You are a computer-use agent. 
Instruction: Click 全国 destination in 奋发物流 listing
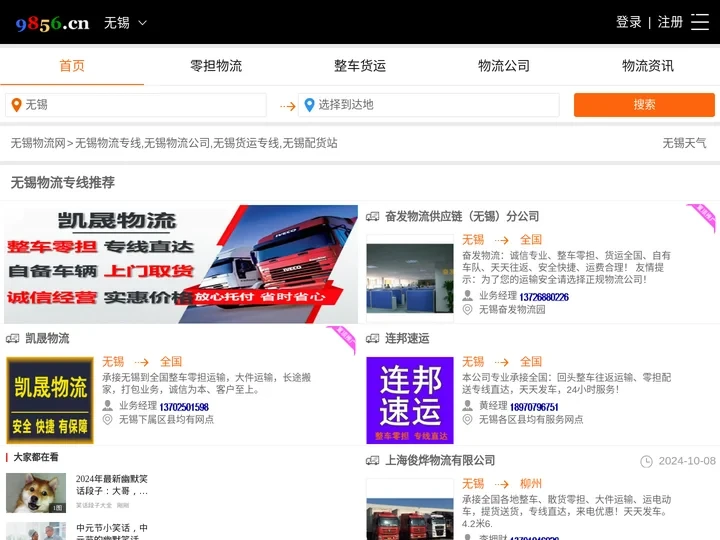point(531,240)
